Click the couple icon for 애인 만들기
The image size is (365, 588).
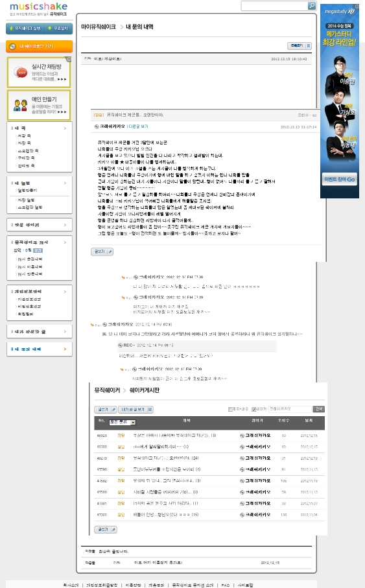tap(20, 106)
